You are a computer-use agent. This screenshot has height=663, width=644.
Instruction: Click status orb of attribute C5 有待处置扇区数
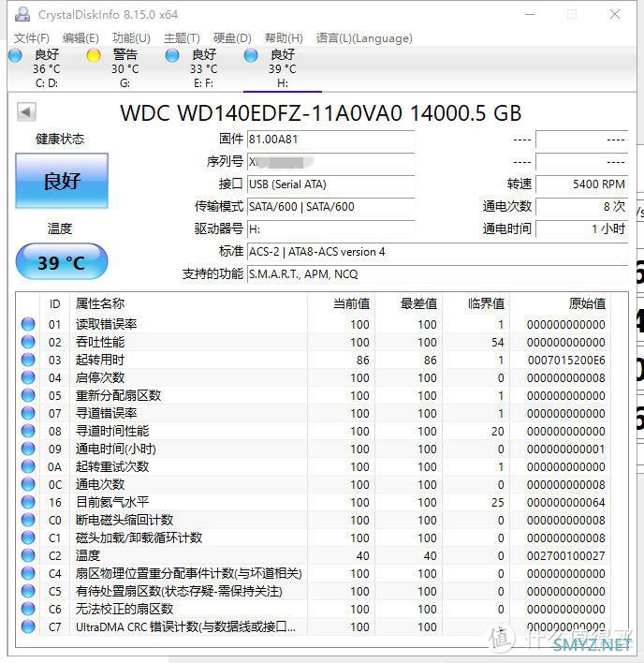click(28, 591)
